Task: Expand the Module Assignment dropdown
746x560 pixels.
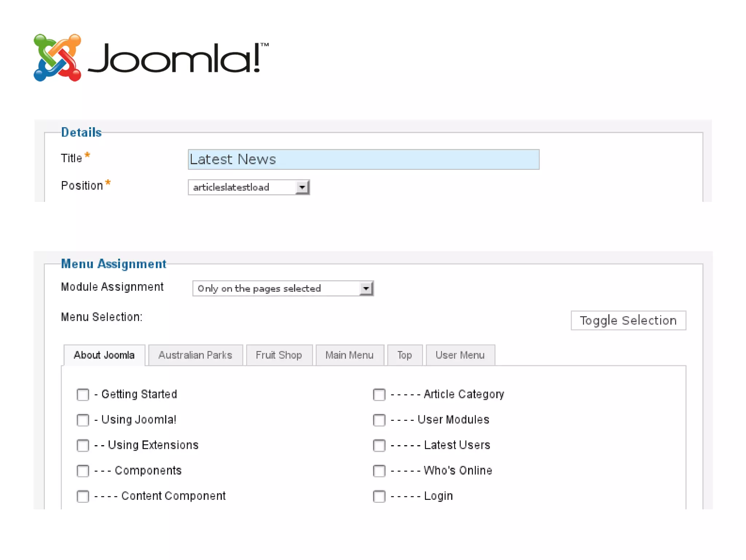Action: point(366,289)
